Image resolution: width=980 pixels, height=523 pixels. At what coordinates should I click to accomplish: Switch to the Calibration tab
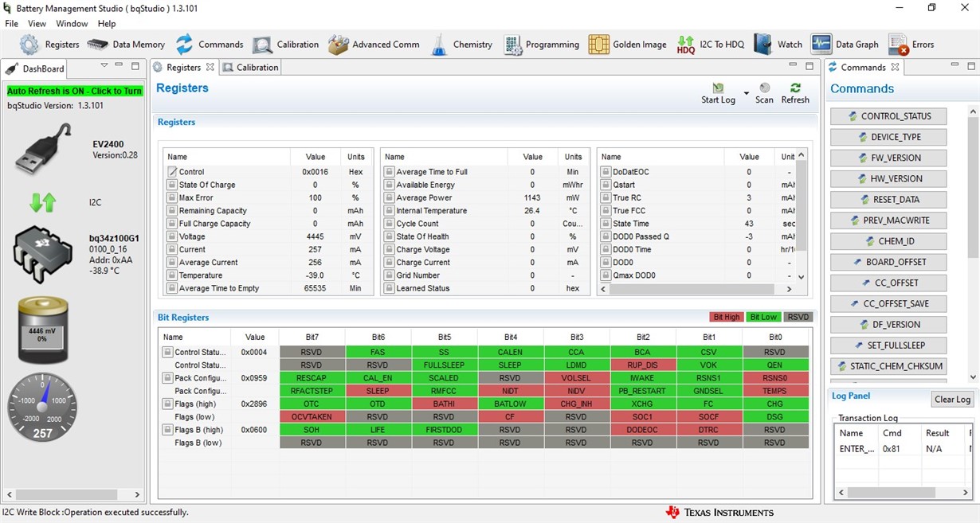pos(250,68)
